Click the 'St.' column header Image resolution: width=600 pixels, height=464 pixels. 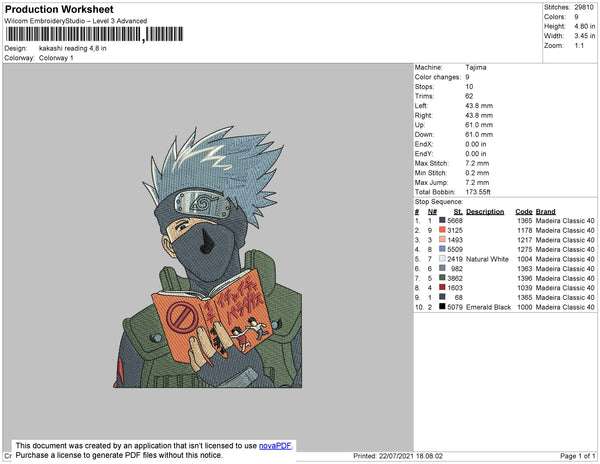(458, 212)
